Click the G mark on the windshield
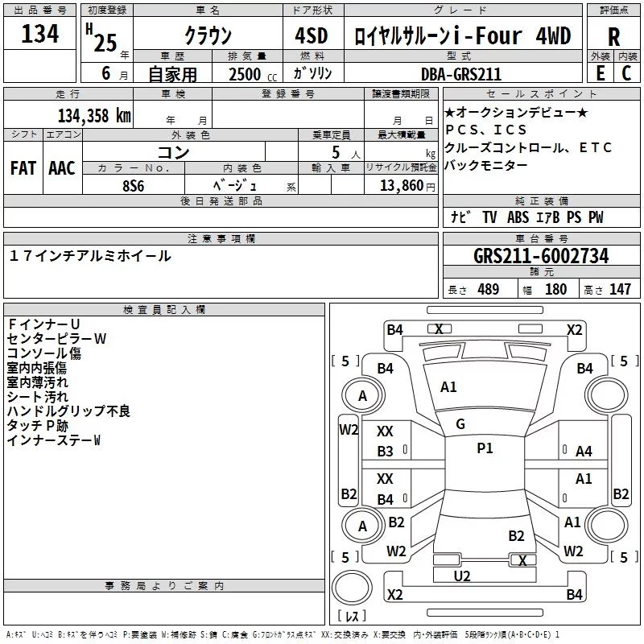644x644 pixels. click(x=460, y=424)
